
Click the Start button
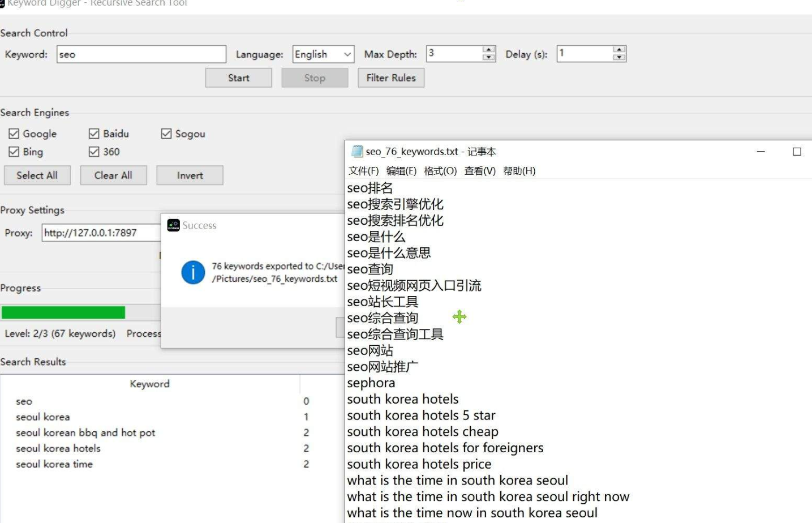coord(238,78)
